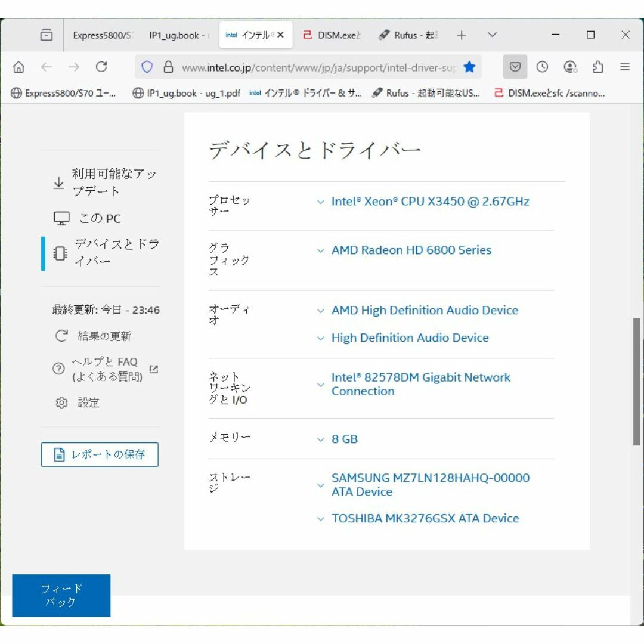
Task: Click the external link icon beside FAQ
Action: (x=154, y=369)
